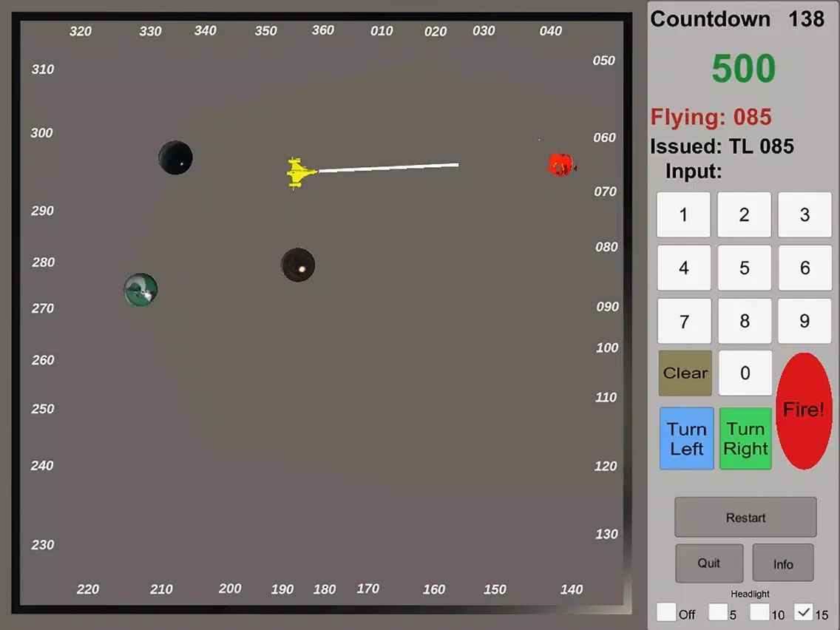Click the Headlight label

[x=750, y=594]
